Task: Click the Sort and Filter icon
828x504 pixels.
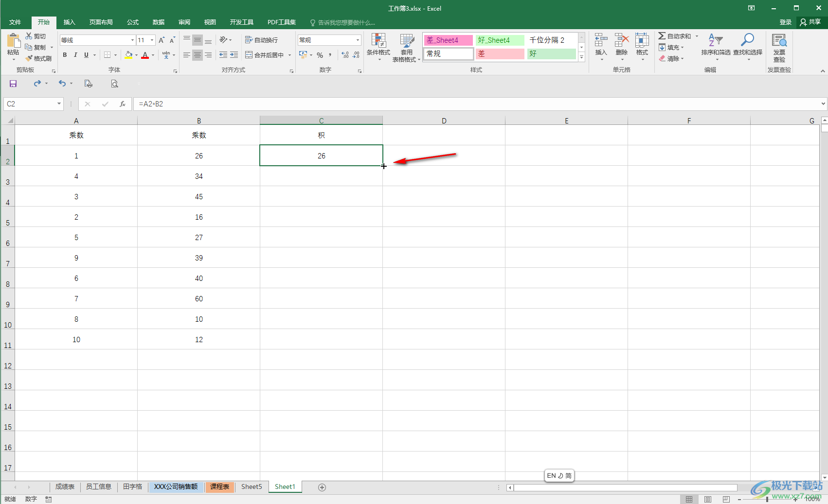Action: pos(716,40)
